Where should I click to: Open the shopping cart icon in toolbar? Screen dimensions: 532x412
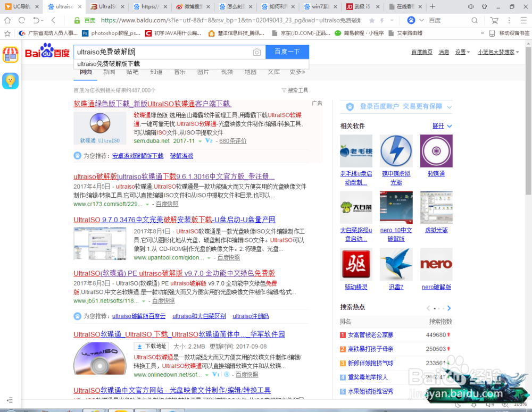[x=494, y=20]
